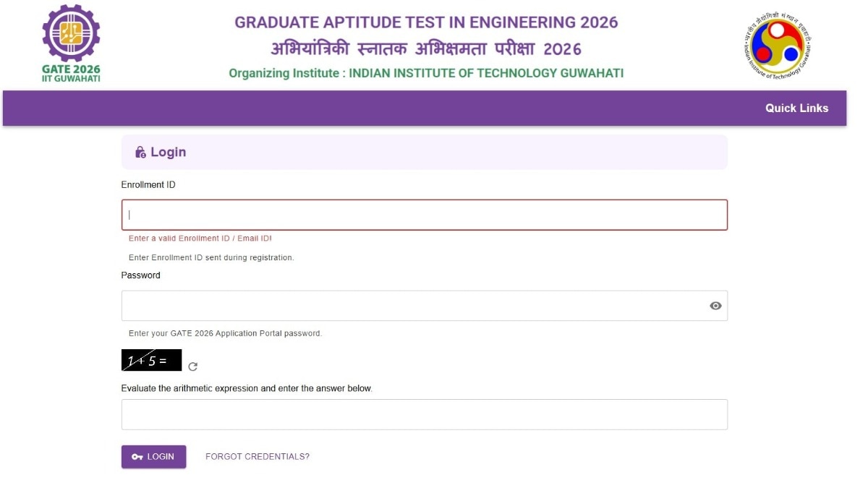Expand Quick Links in the navigation bar
The image size is (868, 488).
point(796,108)
